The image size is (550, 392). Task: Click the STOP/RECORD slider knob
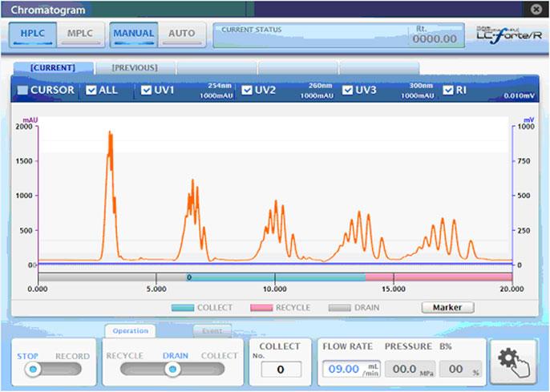coord(33,369)
